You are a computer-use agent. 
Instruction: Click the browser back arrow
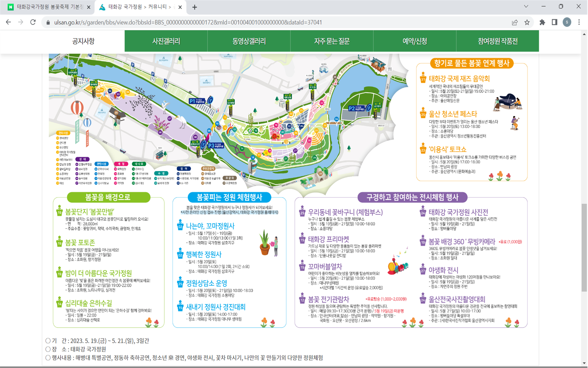click(8, 22)
